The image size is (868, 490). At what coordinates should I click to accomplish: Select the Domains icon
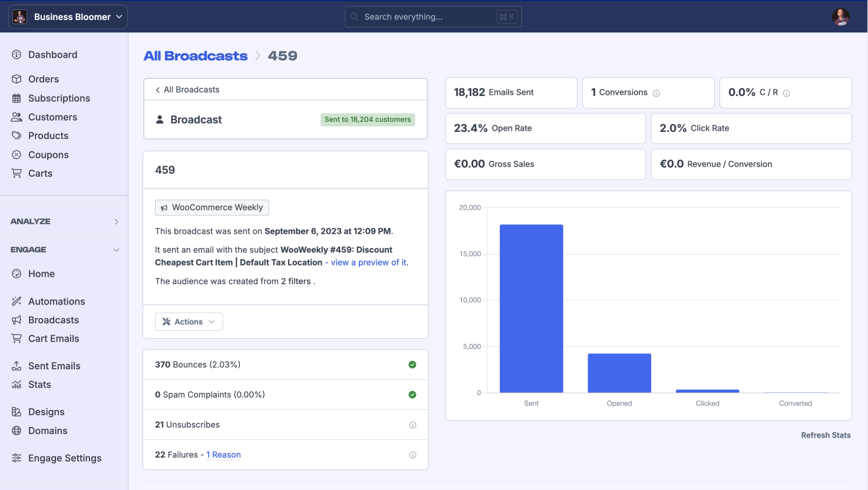coord(16,431)
